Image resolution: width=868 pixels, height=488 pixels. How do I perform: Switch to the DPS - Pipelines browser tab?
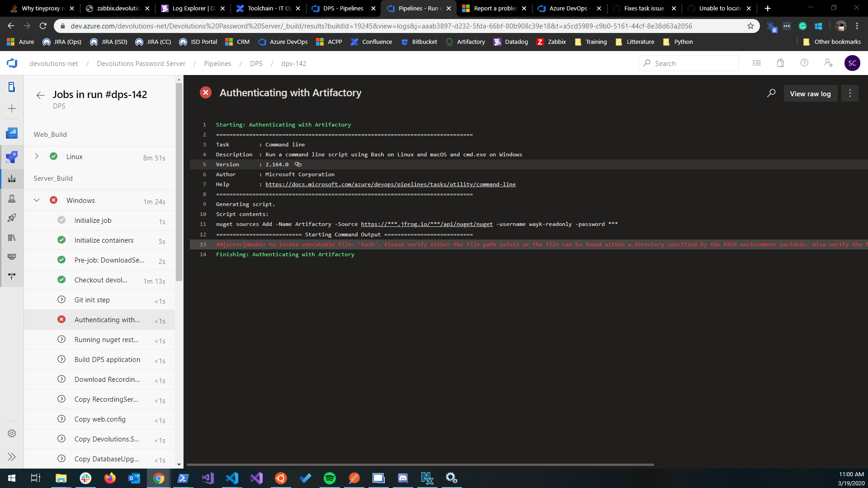pyautogui.click(x=343, y=8)
